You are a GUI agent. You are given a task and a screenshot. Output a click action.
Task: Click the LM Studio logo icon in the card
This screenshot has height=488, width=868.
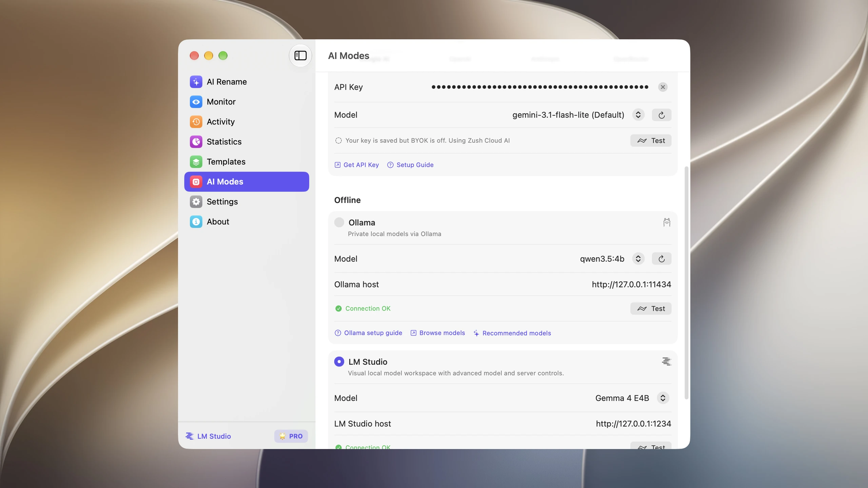pyautogui.click(x=667, y=362)
